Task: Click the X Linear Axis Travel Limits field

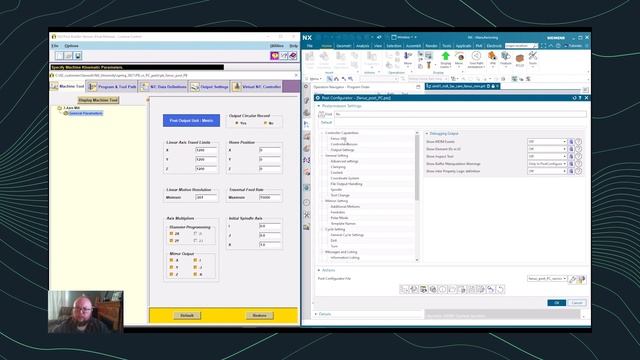Action: click(x=206, y=150)
